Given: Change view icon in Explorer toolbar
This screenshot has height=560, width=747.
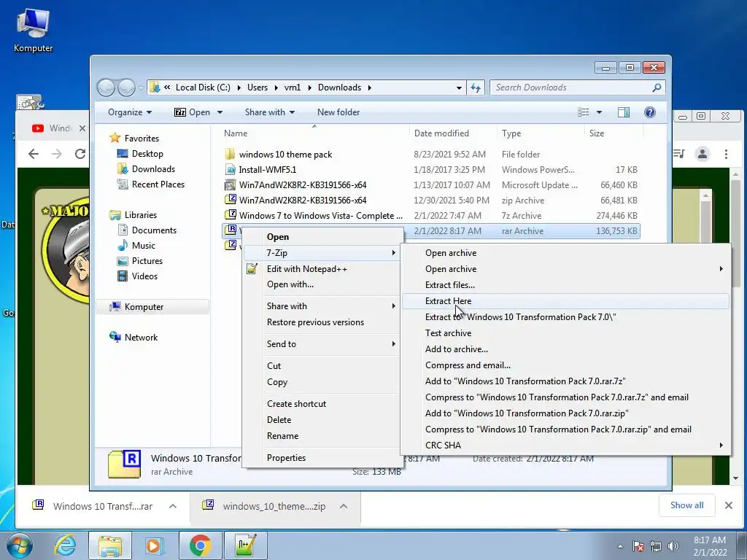Looking at the screenshot, I should pos(583,112).
